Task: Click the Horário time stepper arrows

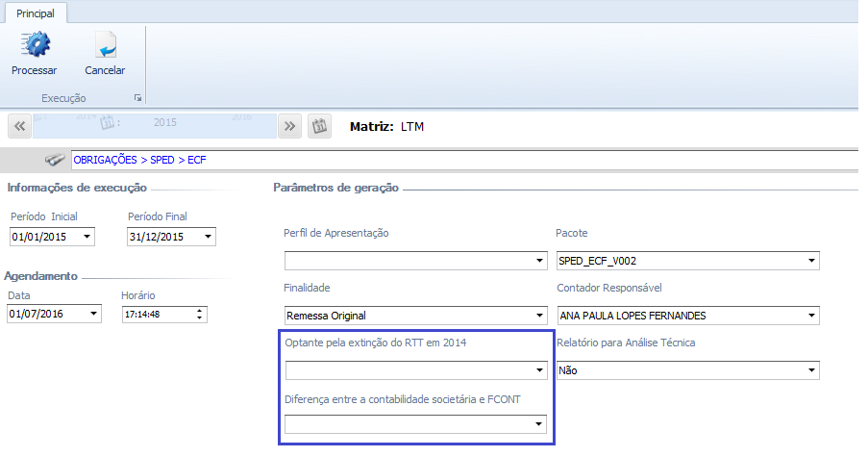Action: click(x=199, y=314)
